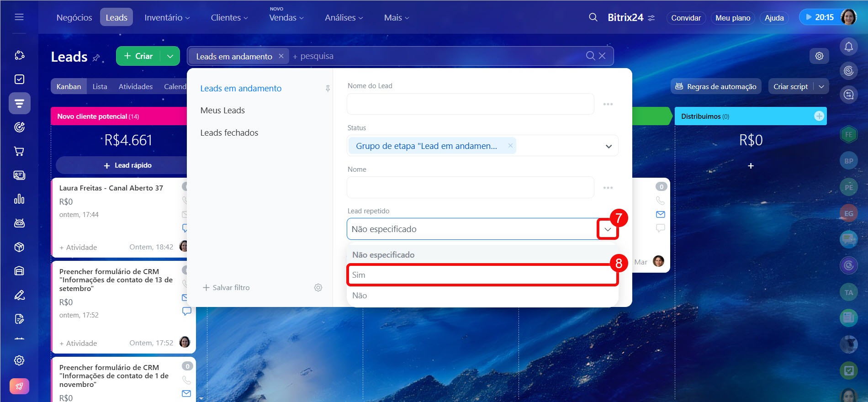Click Salvar filtro link
868x402 pixels.
pos(226,287)
